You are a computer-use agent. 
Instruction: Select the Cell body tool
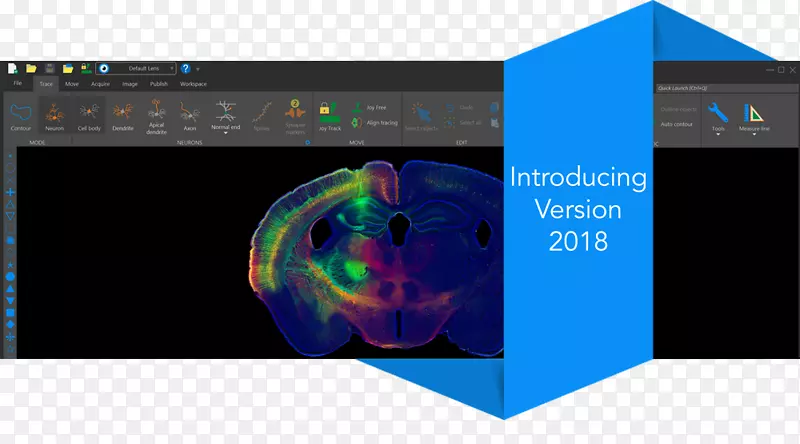coord(89,116)
